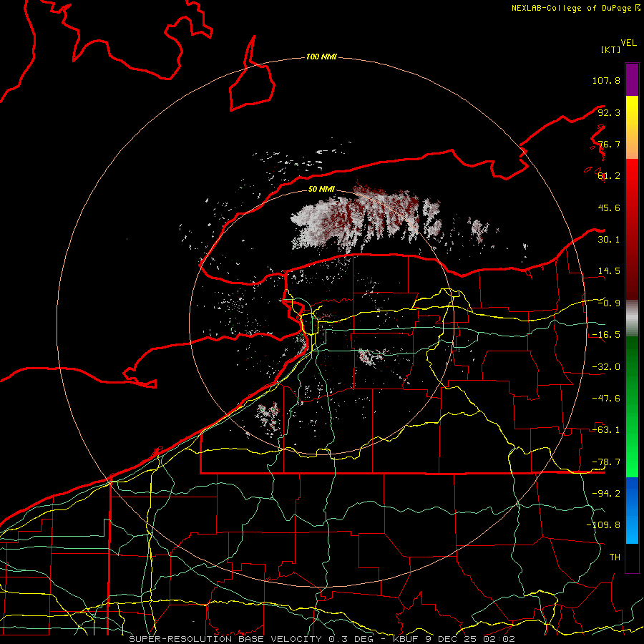Click the -47.6 velocity scale value
Viewport: 644px width, 644px height.
point(606,399)
